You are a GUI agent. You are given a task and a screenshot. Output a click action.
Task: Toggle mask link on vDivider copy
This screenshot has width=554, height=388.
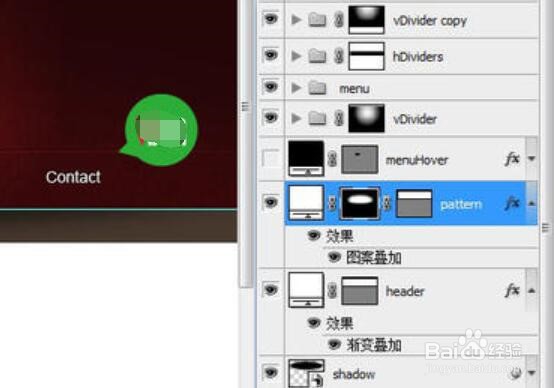click(x=338, y=20)
